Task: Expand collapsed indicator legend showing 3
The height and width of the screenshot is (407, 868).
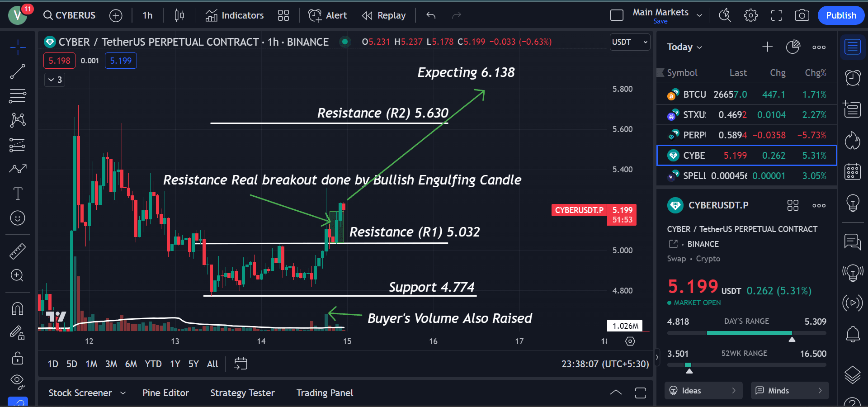Action: tap(55, 80)
